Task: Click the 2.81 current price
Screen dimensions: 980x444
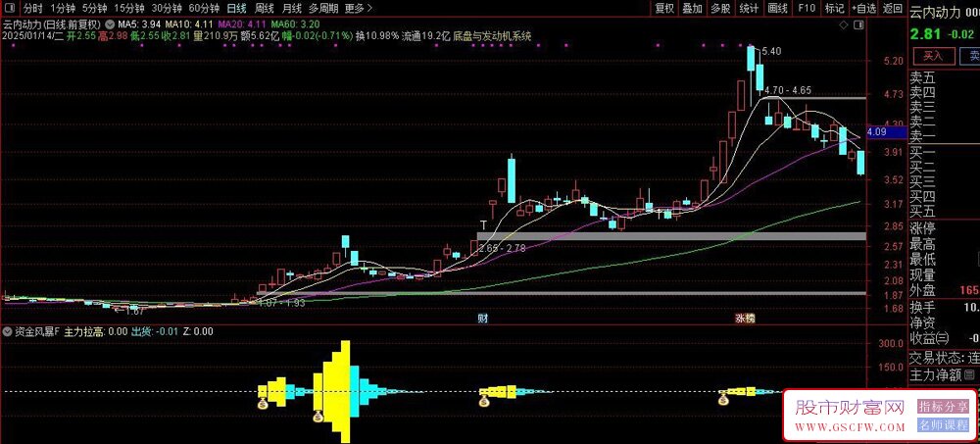Action: pos(924,34)
